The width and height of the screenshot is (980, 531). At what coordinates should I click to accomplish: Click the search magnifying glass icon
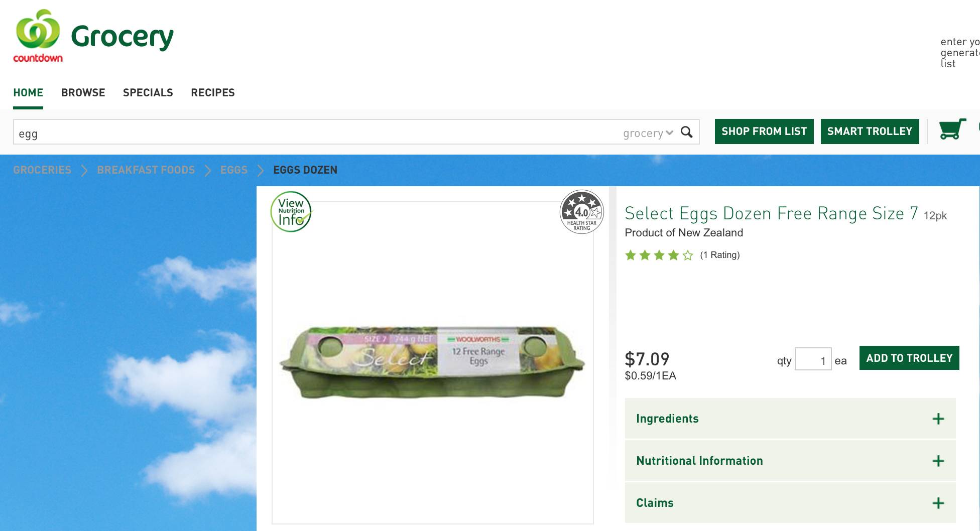(x=686, y=132)
